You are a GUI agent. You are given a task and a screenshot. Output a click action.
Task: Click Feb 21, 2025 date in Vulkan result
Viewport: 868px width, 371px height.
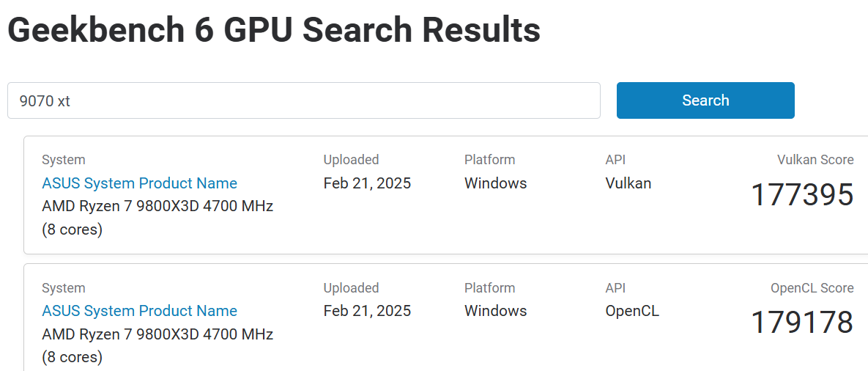pyautogui.click(x=367, y=183)
